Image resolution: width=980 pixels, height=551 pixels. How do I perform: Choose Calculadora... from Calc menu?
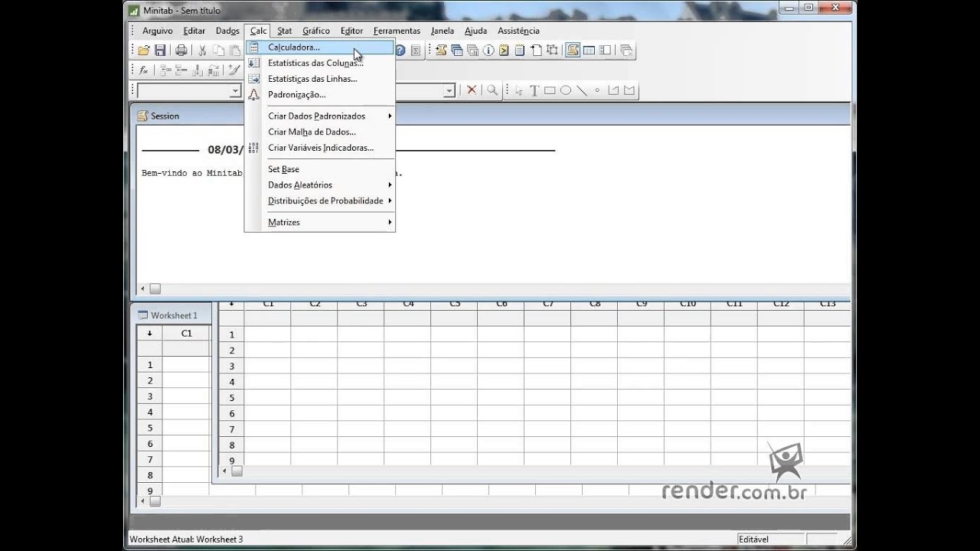[320, 47]
